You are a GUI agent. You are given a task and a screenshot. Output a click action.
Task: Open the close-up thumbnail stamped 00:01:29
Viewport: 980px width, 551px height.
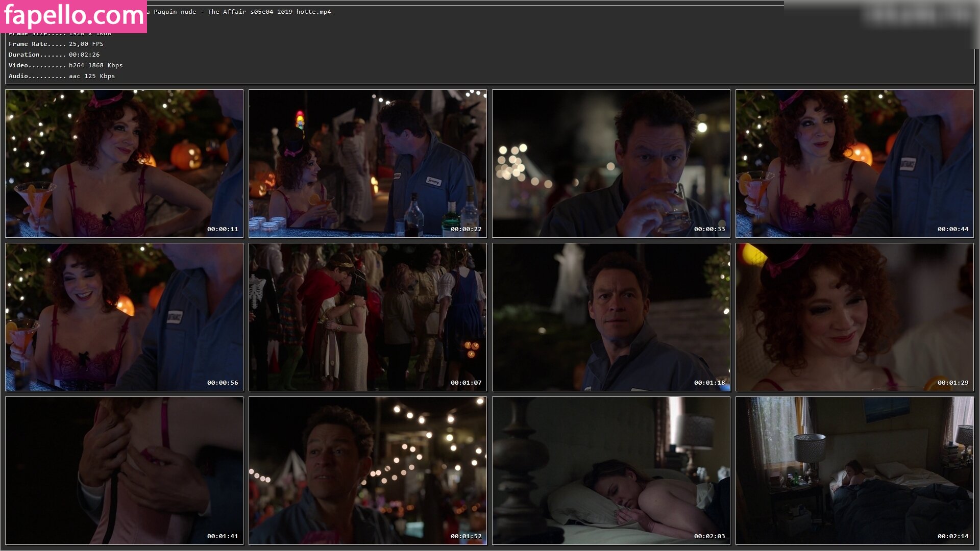click(854, 317)
